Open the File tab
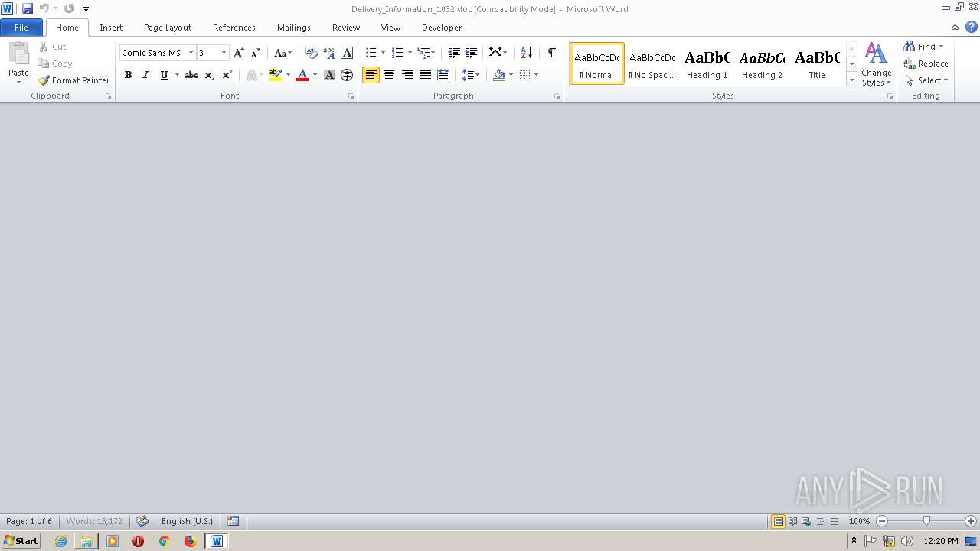Image resolution: width=980 pixels, height=551 pixels. coord(21,28)
